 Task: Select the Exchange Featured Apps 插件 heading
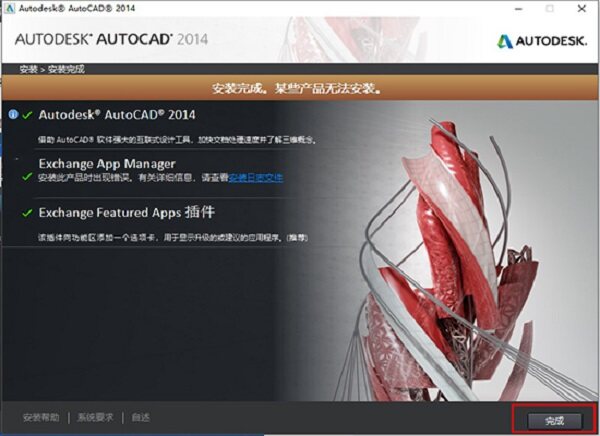[x=127, y=212]
